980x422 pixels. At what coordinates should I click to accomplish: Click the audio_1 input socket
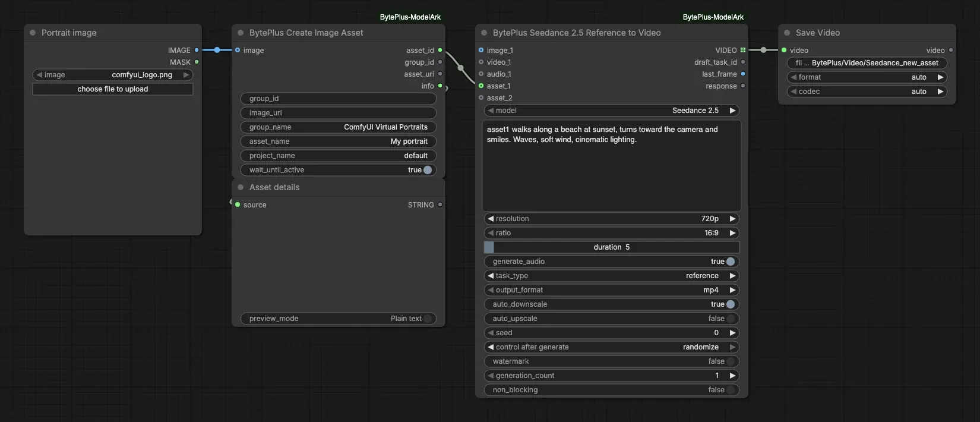tap(481, 74)
